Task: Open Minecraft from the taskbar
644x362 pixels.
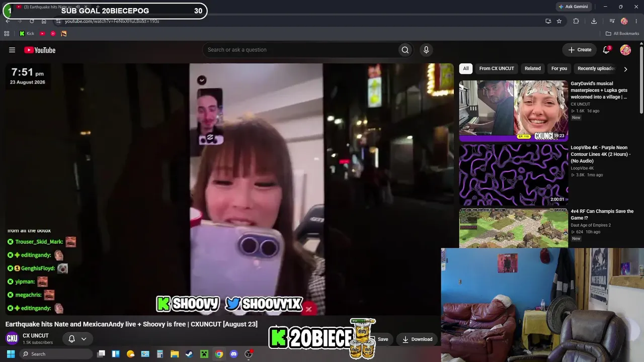Action: click(204, 354)
